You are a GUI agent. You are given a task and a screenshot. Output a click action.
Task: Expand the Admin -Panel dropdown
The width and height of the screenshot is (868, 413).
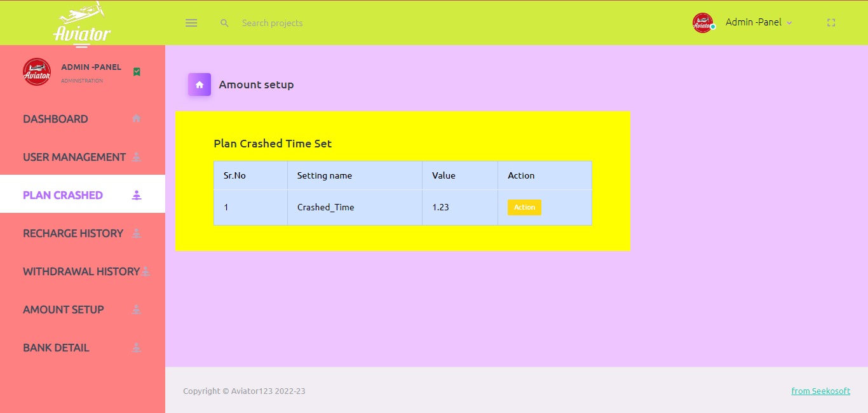point(759,22)
